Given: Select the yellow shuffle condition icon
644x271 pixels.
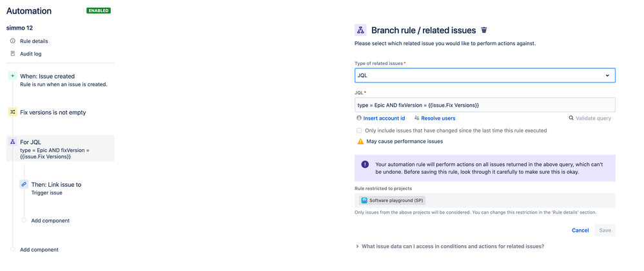Looking at the screenshot, I should 13,113.
